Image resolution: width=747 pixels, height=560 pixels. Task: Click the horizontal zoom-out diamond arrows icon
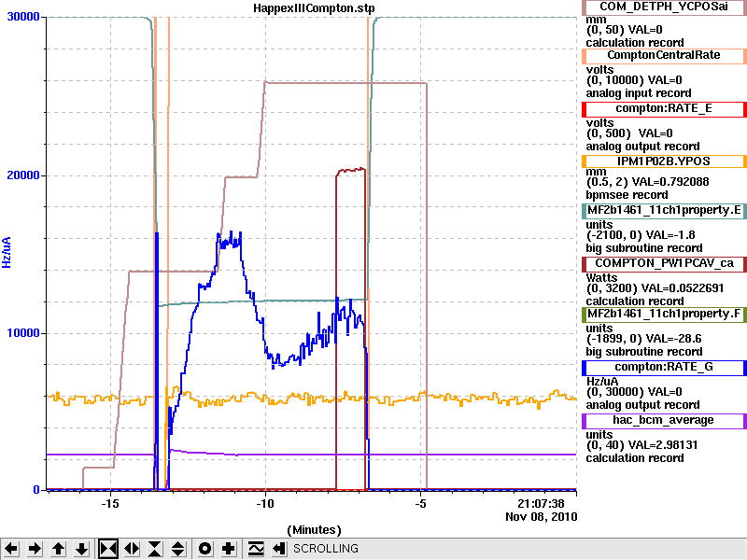click(132, 549)
